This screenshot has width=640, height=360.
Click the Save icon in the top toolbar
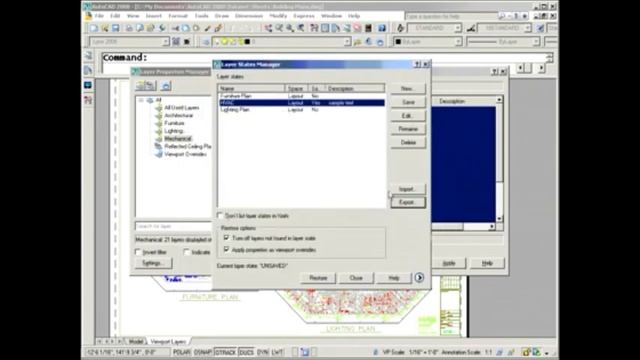[x=116, y=28]
